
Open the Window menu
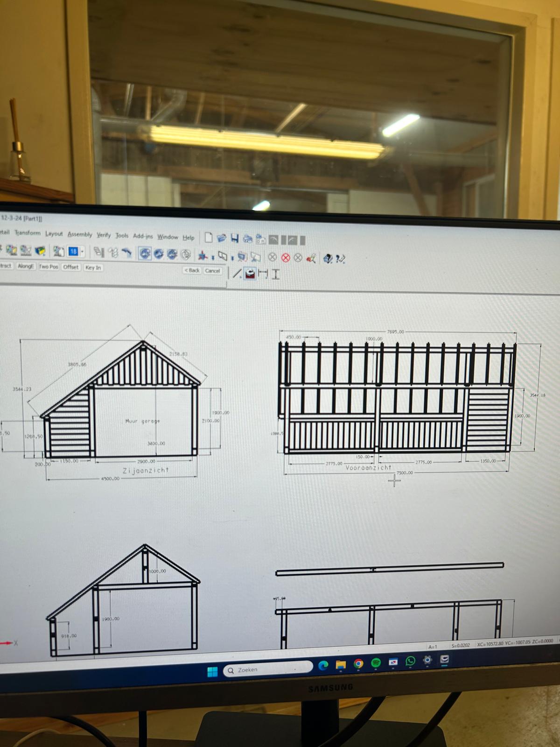click(x=168, y=237)
